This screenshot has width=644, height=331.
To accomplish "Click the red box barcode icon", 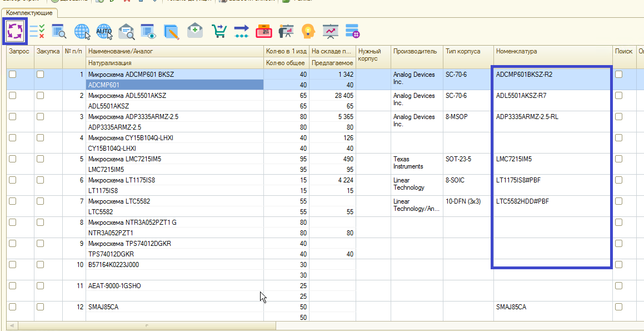I will [x=263, y=31].
